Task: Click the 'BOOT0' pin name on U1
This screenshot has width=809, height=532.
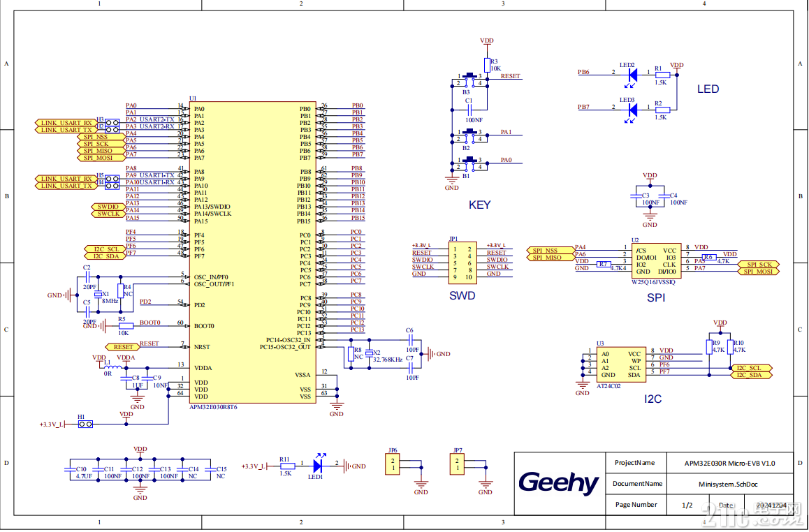Action: point(204,326)
